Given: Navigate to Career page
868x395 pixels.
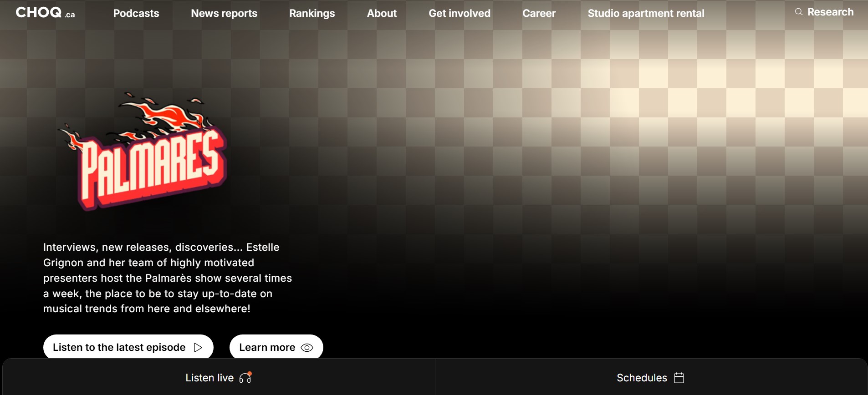Looking at the screenshot, I should [539, 13].
